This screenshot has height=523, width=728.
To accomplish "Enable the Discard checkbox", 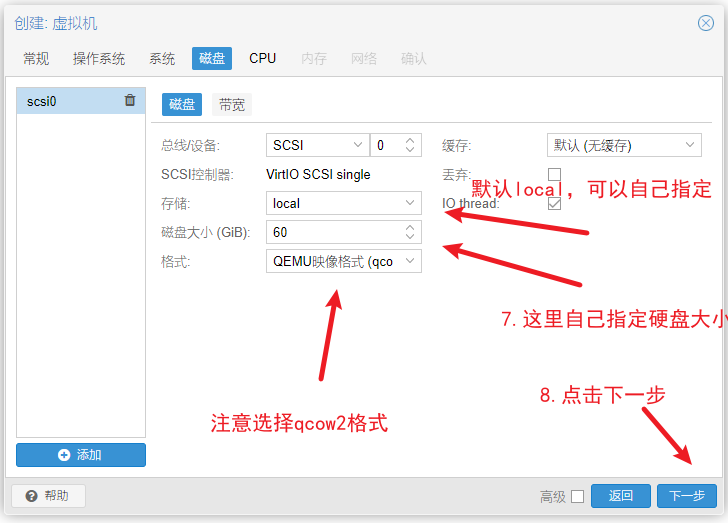I will (554, 175).
